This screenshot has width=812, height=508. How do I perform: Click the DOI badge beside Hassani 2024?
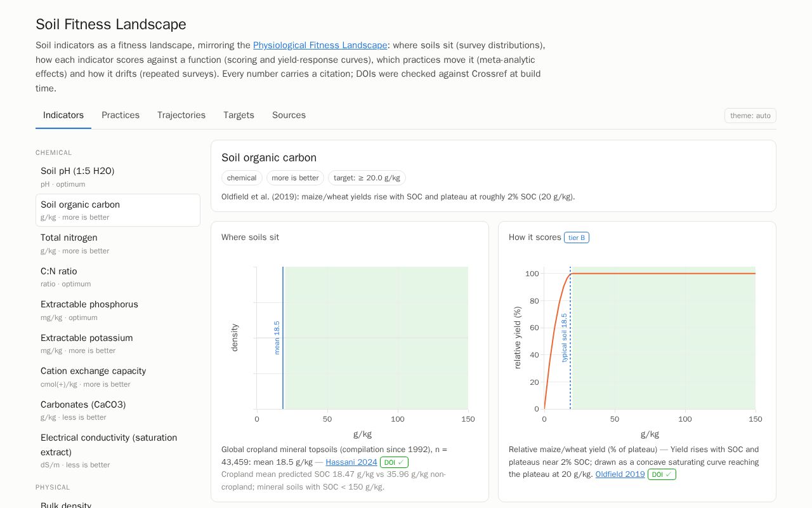click(394, 462)
